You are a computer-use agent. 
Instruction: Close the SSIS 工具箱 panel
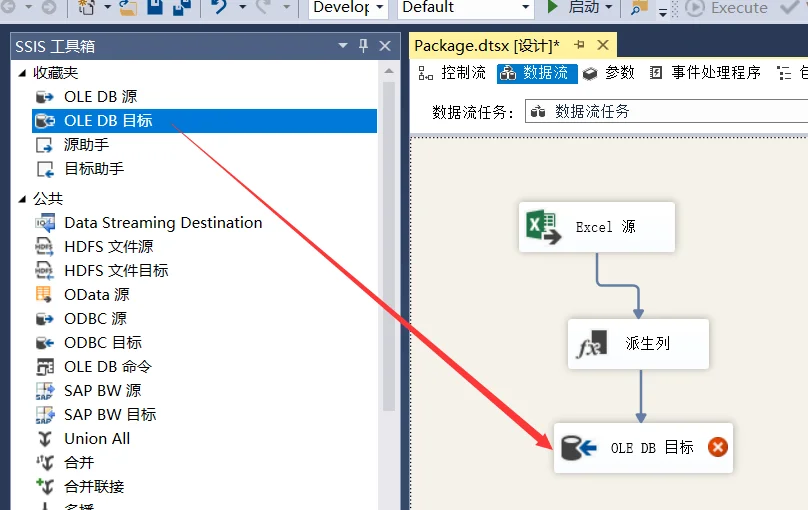385,46
